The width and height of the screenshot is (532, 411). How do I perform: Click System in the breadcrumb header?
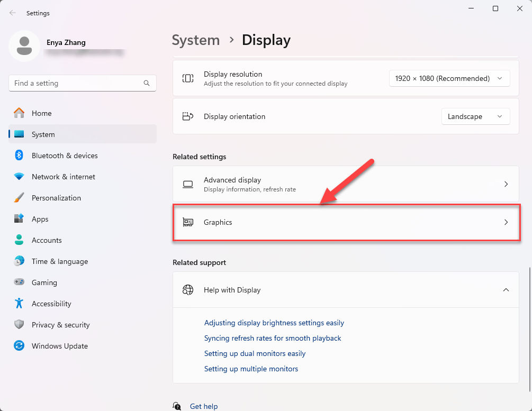[x=196, y=40]
